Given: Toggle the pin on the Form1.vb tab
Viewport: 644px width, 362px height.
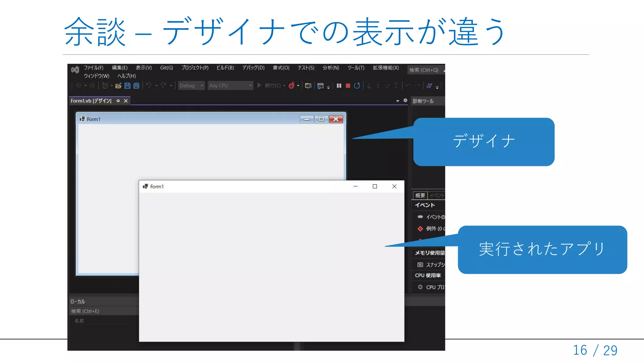Looking at the screenshot, I should point(118,101).
